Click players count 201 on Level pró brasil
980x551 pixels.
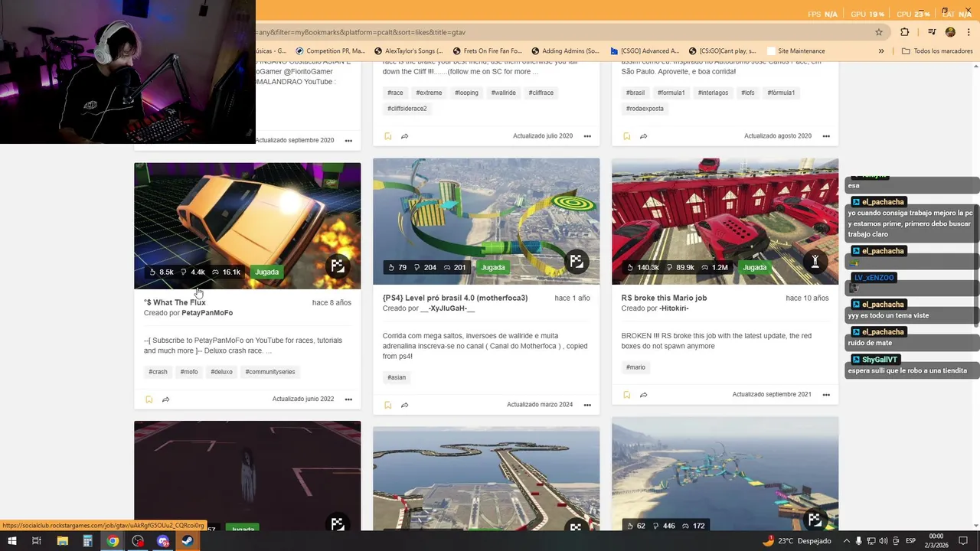(455, 267)
